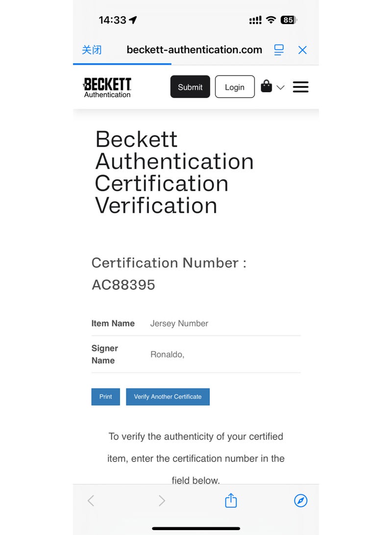Viewport: 392px width, 535px height.
Task: Open the shopping bag cart icon
Action: pos(266,87)
